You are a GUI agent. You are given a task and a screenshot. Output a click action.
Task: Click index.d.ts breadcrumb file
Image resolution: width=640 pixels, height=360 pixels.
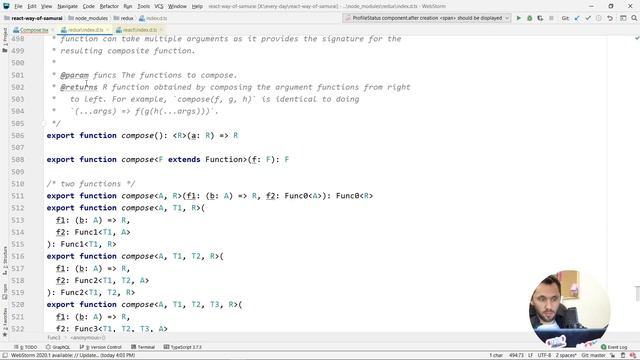(x=153, y=18)
